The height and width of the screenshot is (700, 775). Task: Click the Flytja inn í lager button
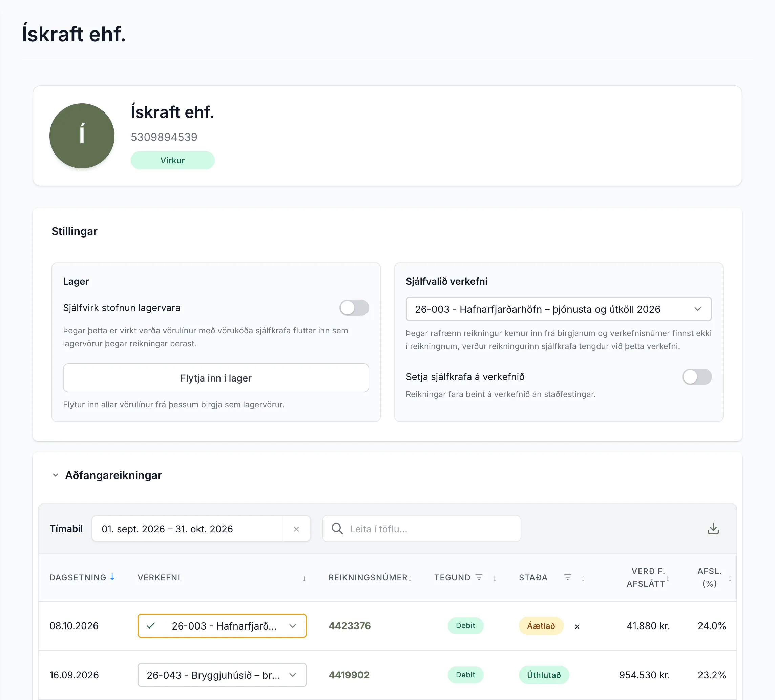[216, 378]
